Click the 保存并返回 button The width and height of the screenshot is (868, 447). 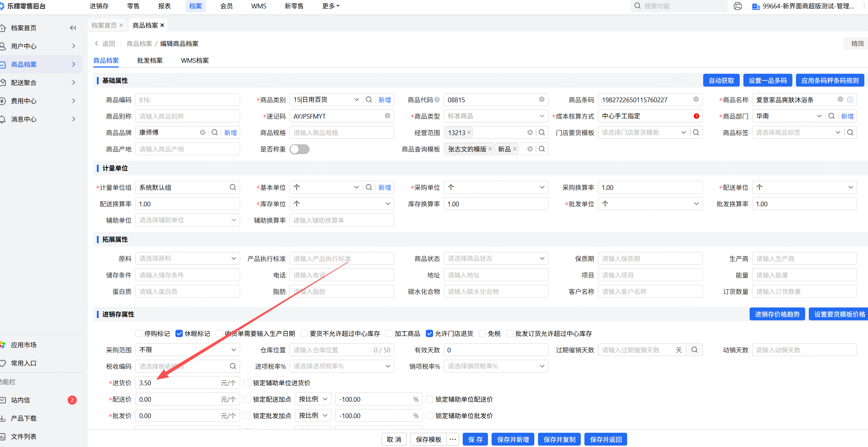click(606, 439)
